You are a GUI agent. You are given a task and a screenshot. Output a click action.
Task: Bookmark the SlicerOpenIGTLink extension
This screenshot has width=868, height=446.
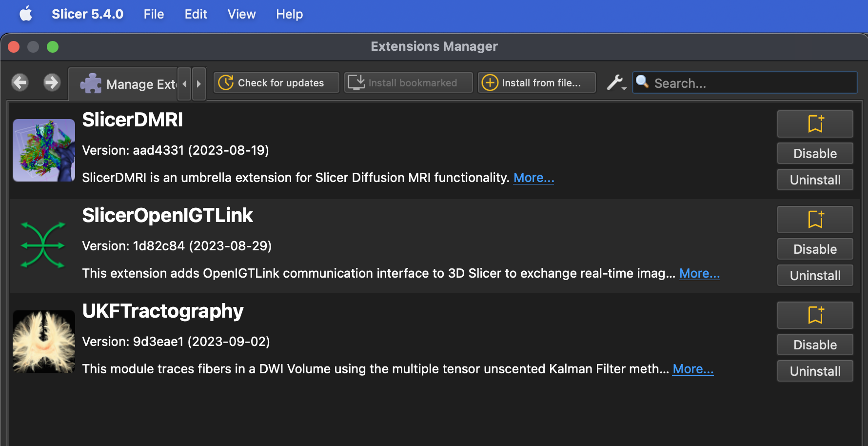pos(815,220)
